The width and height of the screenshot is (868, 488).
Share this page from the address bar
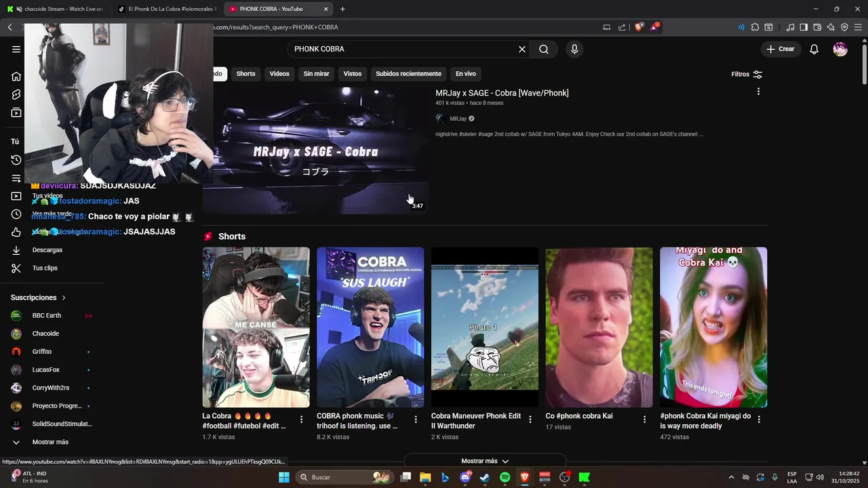[x=623, y=27]
